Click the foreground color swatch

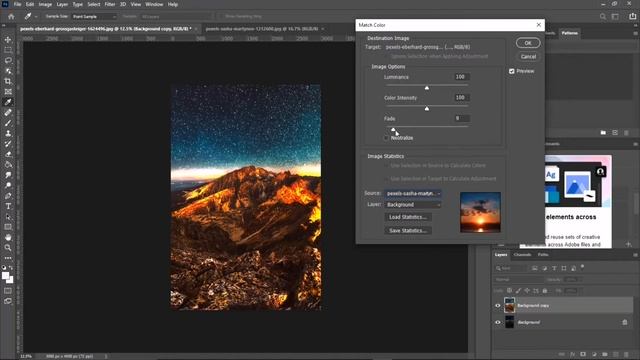pyautogui.click(x=5, y=276)
